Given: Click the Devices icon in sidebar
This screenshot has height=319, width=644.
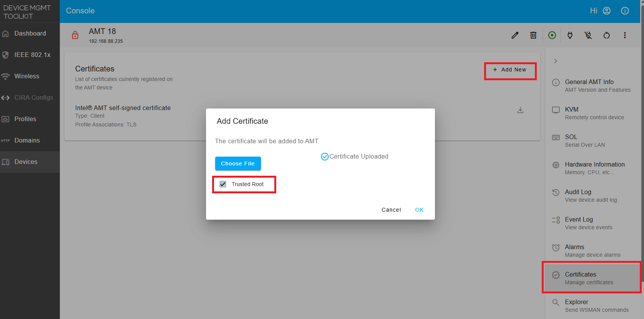Looking at the screenshot, I should click(5, 162).
